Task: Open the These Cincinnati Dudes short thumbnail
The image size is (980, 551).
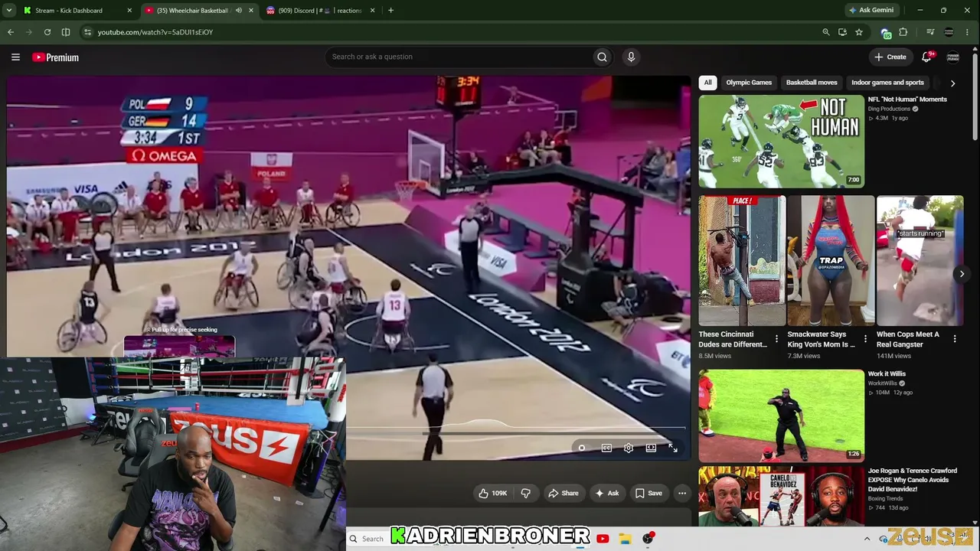Action: 742,261
